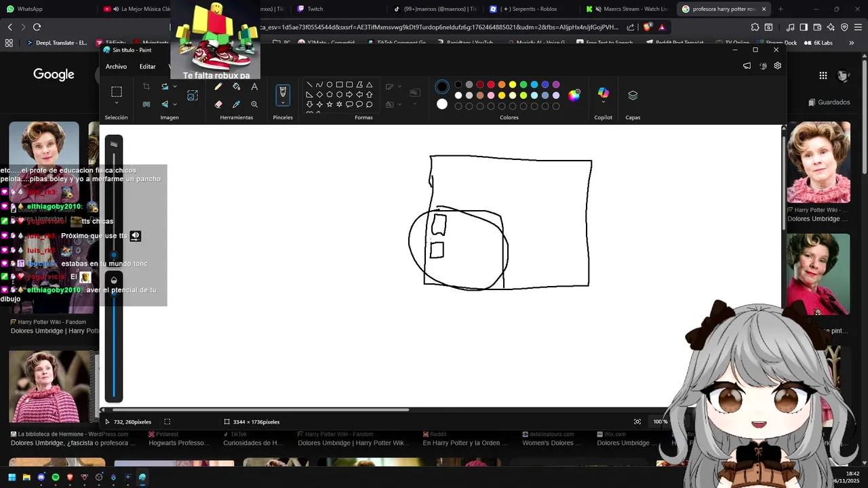The width and height of the screenshot is (868, 488).
Task: Open Paint settings gear
Action: pyautogui.click(x=778, y=66)
